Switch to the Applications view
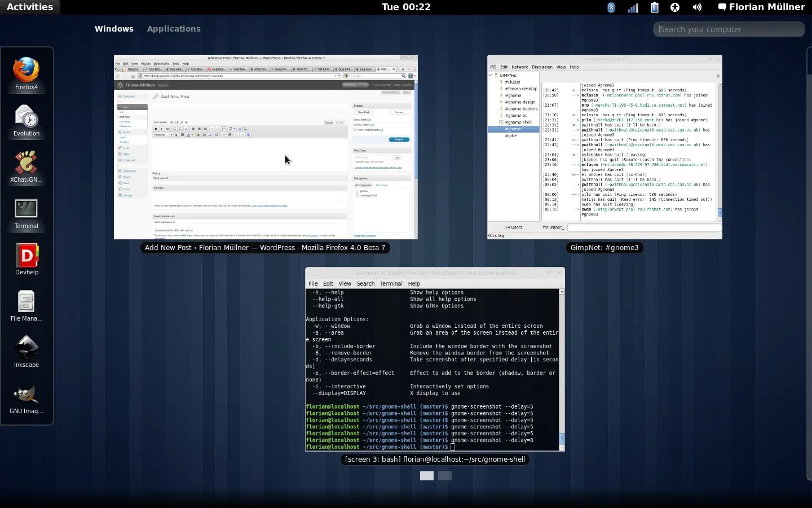The image size is (812, 508). coord(174,29)
